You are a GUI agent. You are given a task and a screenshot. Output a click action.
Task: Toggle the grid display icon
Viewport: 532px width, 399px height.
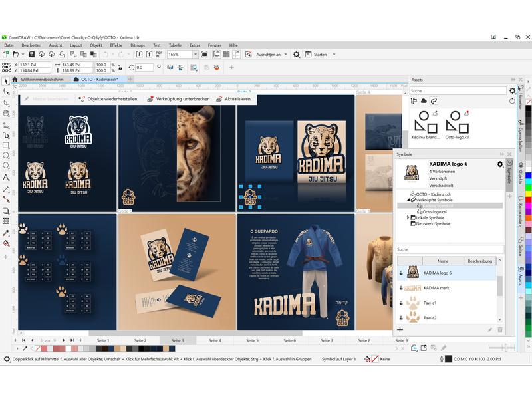pos(226,55)
